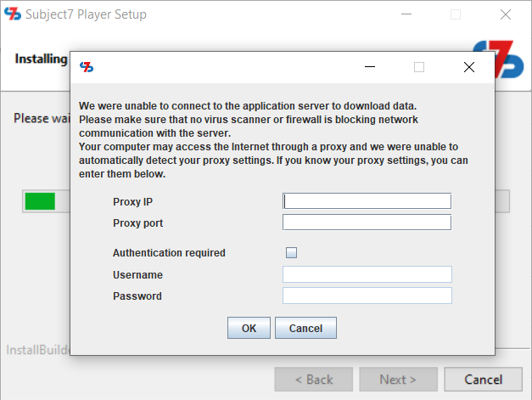The image size is (532, 400).
Task: Click the Subject7 icon in proxy dialog title bar
Action: (x=87, y=67)
